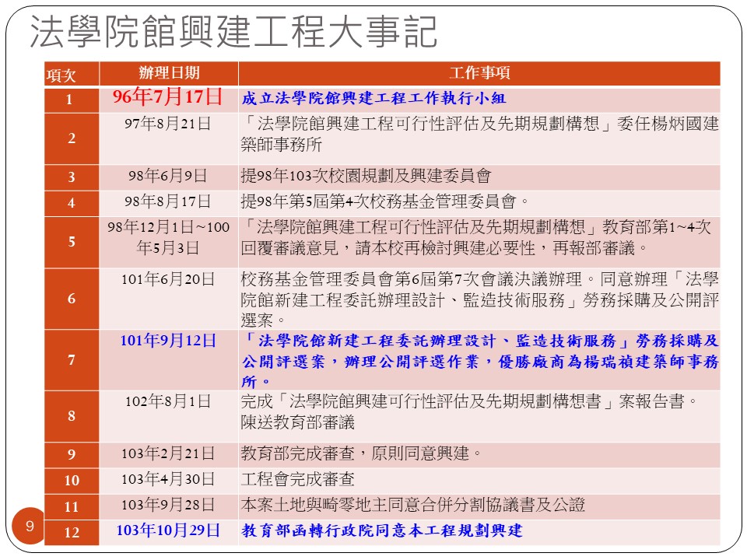The height and width of the screenshot is (560, 747).
Task: Click the blue text 教育部函轉行政院同意本工程規劃興建
Action: tap(382, 530)
